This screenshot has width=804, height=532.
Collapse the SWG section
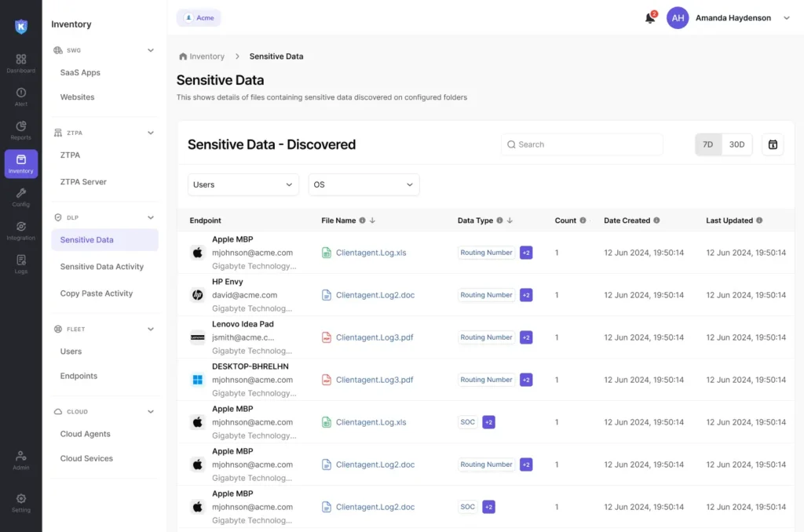[151, 50]
